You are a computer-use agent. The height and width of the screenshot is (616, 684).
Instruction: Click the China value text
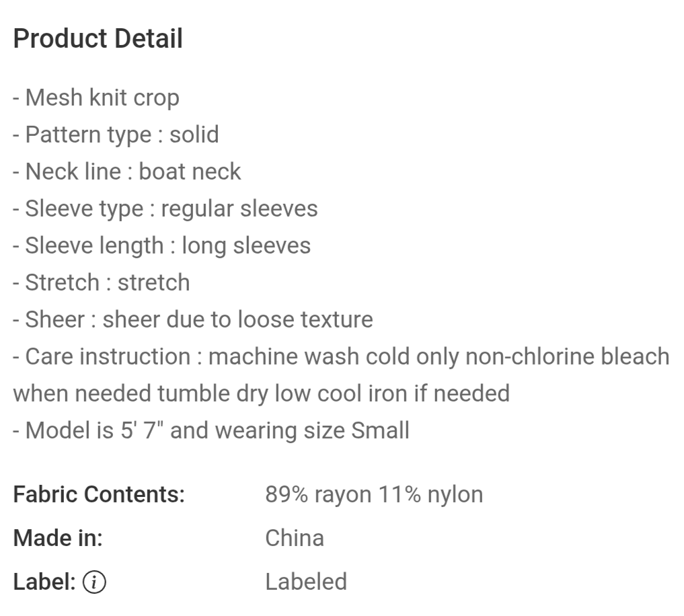[x=295, y=539]
